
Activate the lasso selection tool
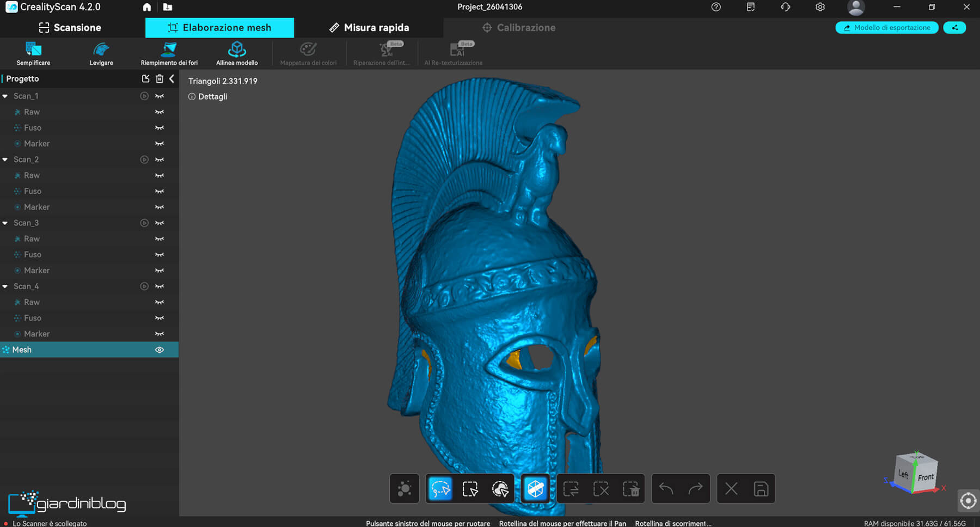(x=440, y=489)
